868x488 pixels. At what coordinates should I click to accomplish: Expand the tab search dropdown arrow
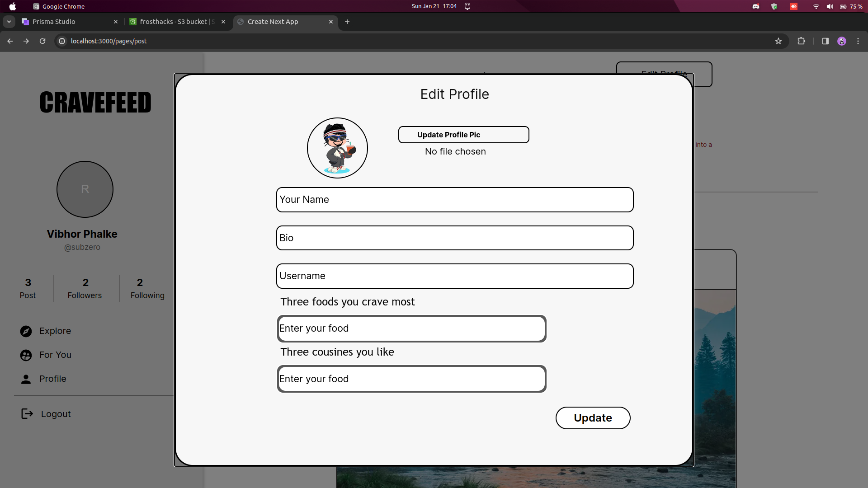(9, 22)
